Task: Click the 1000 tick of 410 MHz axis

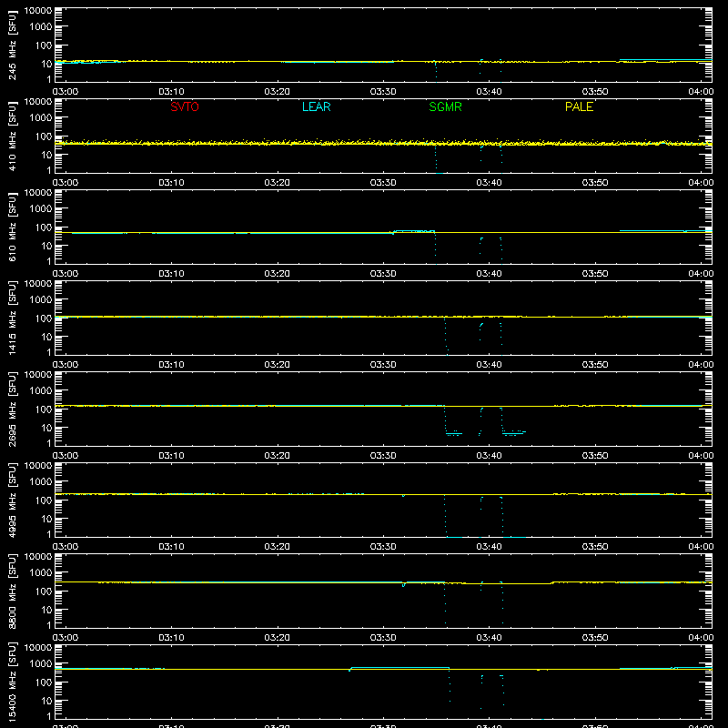Action: pyautogui.click(x=41, y=118)
